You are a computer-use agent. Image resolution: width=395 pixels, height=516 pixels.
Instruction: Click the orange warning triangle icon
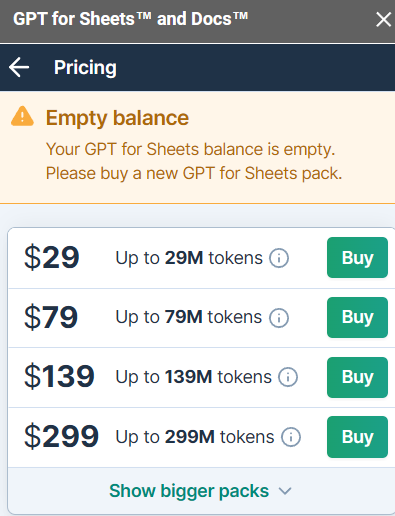click(x=22, y=116)
